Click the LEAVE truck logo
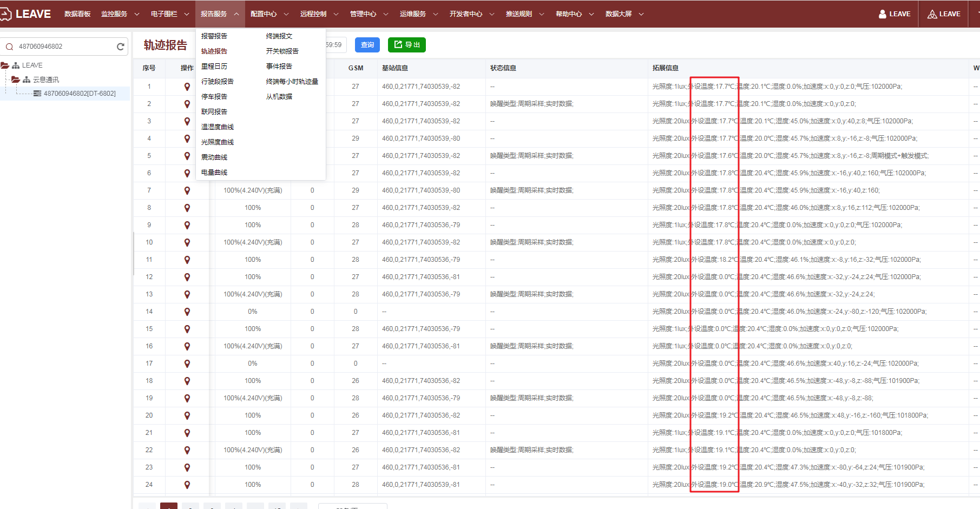Image resolution: width=980 pixels, height=509 pixels. [5, 14]
